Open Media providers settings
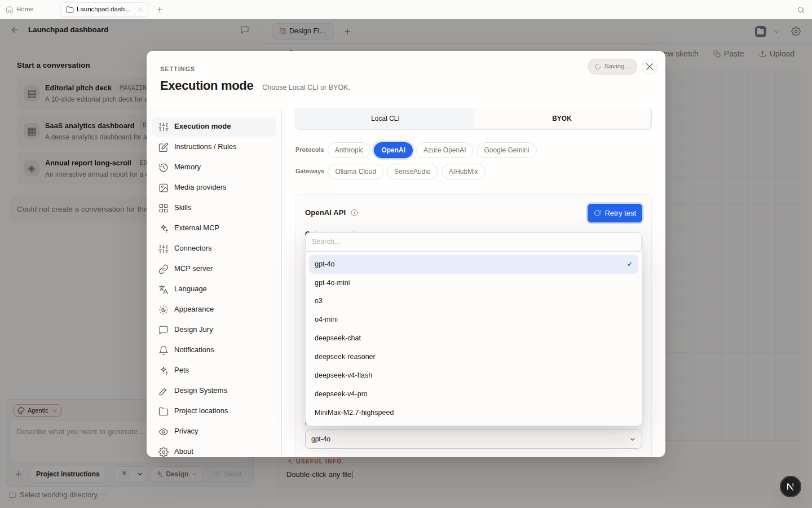This screenshot has height=508, width=812. coord(214,187)
